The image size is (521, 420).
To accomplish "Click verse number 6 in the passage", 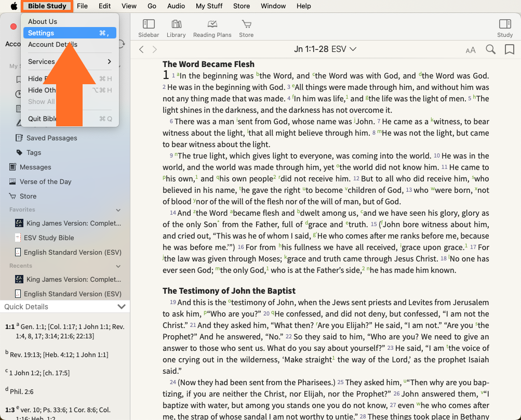I will coord(171,122).
